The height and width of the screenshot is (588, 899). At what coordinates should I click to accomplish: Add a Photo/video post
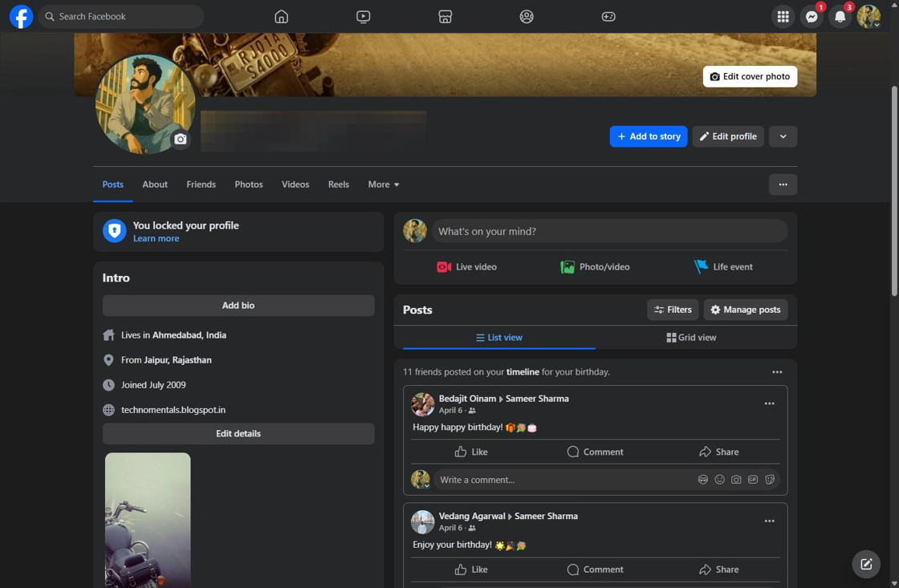[x=595, y=267]
